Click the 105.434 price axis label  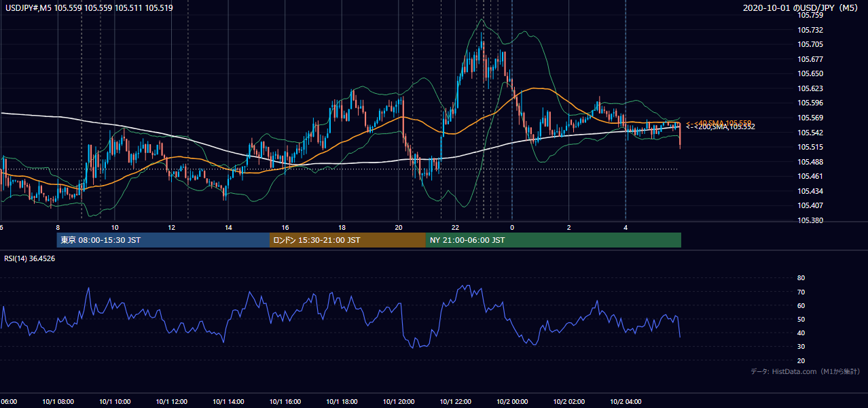coord(811,191)
